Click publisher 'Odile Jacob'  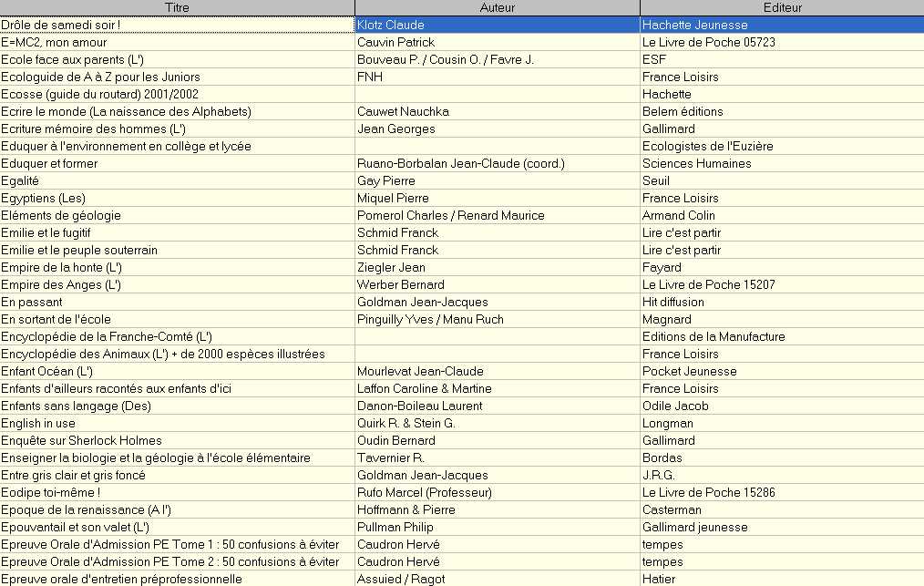[675, 406]
